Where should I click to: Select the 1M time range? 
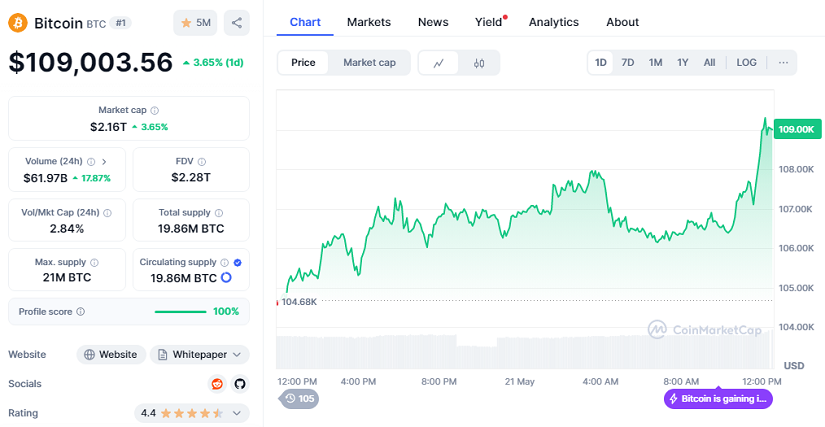(655, 63)
